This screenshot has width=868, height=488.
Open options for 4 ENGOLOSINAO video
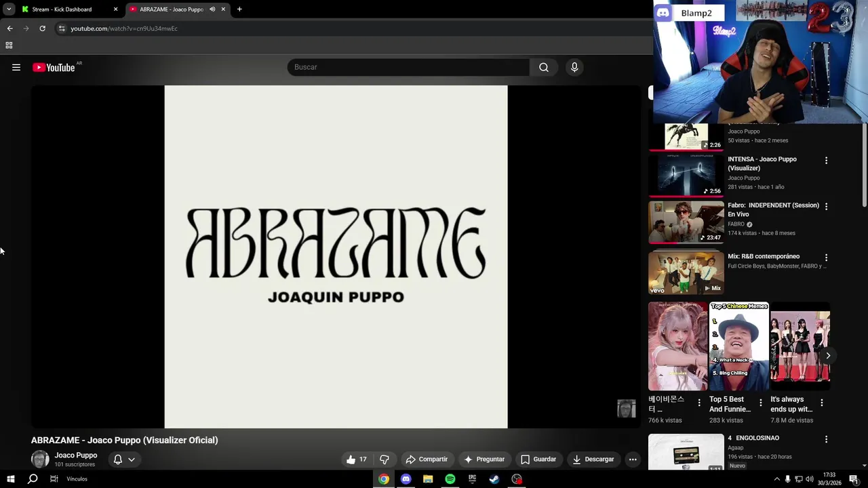pyautogui.click(x=826, y=439)
